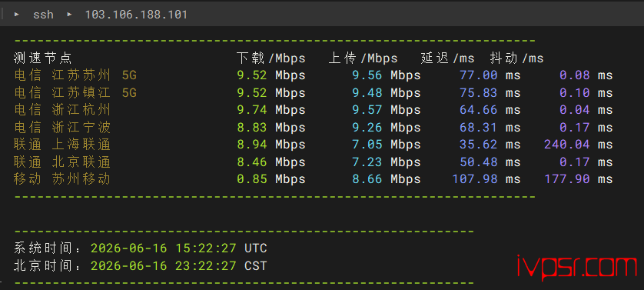Click the 77.00 ms latency value
The image size is (644, 290).
click(490, 75)
